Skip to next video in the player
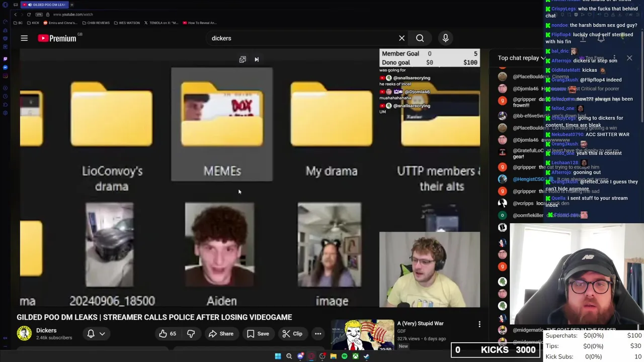 257,59
